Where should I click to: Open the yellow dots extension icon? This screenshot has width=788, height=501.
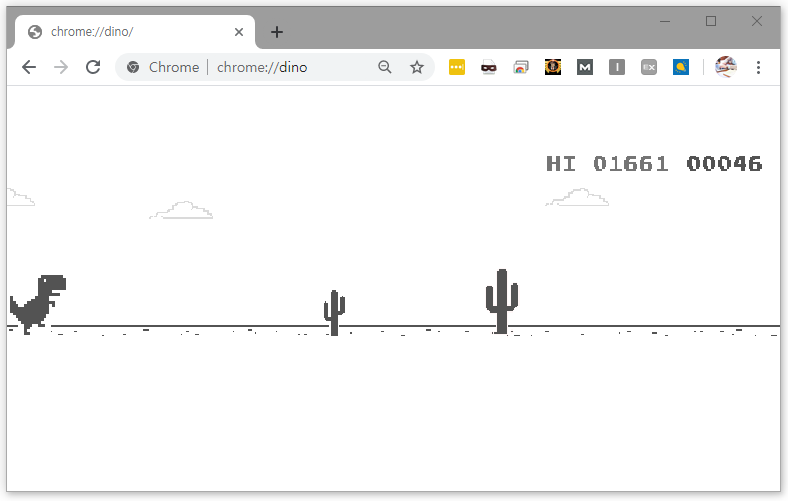click(x=457, y=67)
